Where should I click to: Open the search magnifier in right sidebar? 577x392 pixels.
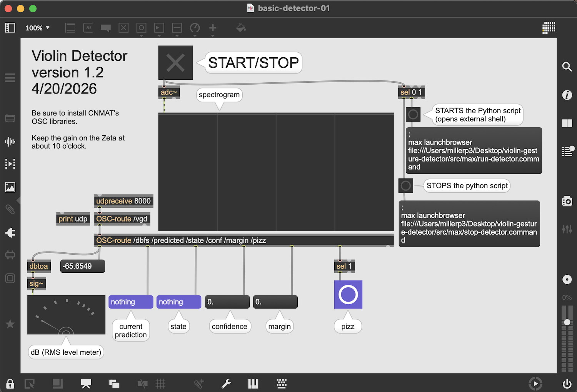pyautogui.click(x=567, y=67)
